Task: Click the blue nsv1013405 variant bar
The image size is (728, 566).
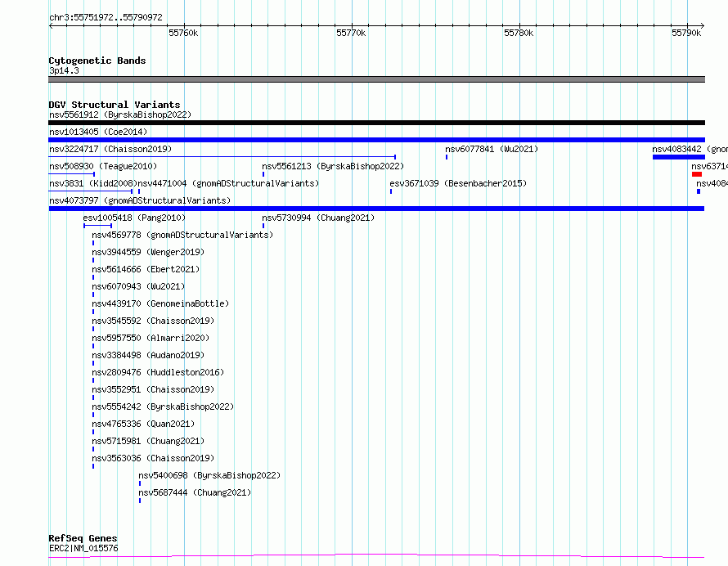Action: 376,140
